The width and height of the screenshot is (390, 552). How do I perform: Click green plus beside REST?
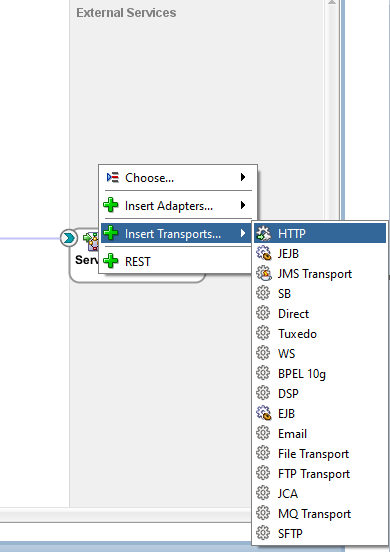[x=111, y=261]
